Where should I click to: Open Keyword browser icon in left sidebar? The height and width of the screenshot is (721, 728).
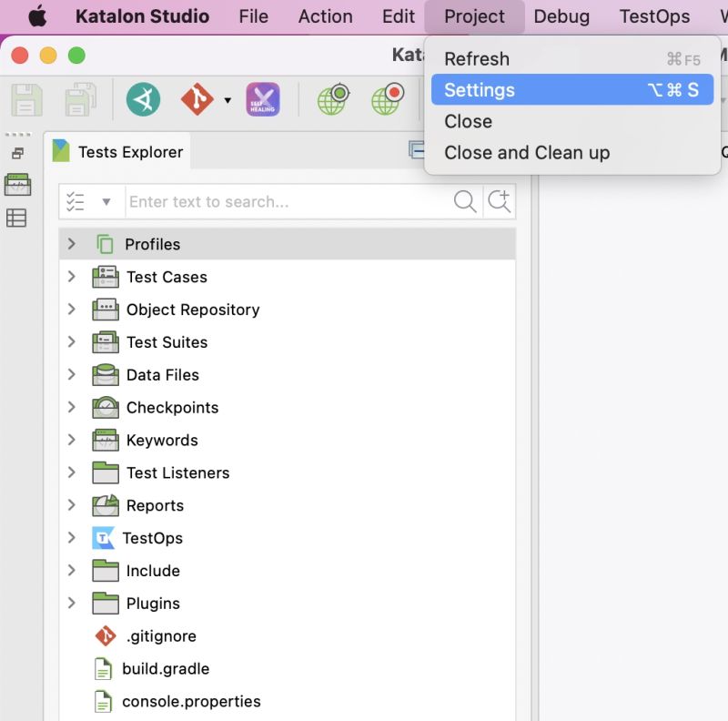(17, 185)
